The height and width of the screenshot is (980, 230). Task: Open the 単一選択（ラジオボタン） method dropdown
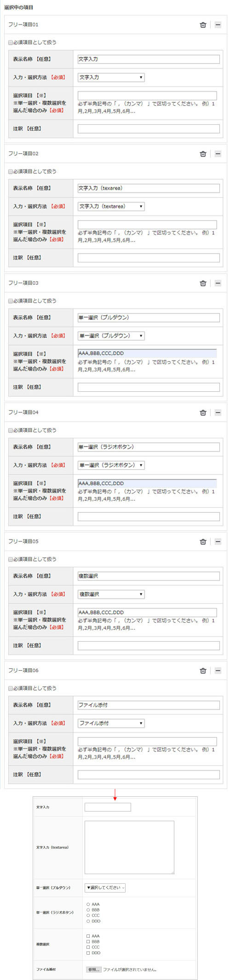tap(111, 465)
